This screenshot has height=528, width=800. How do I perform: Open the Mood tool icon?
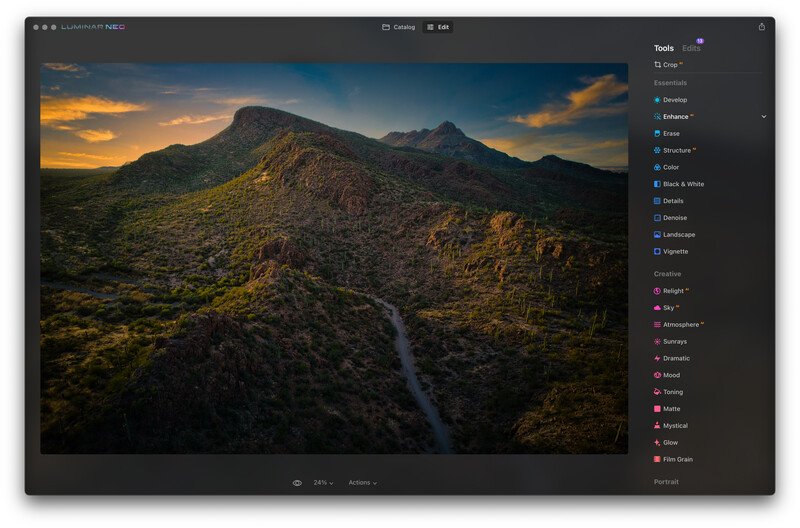657,375
